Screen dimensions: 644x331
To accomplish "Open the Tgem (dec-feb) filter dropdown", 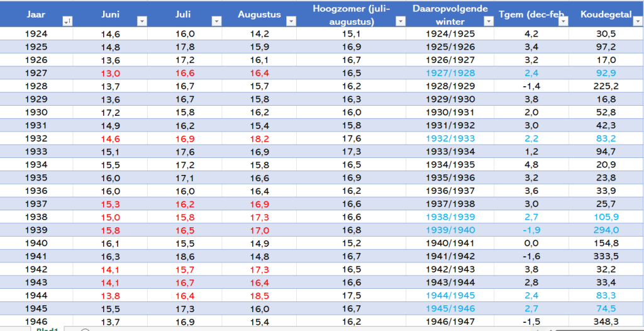I will (x=563, y=22).
